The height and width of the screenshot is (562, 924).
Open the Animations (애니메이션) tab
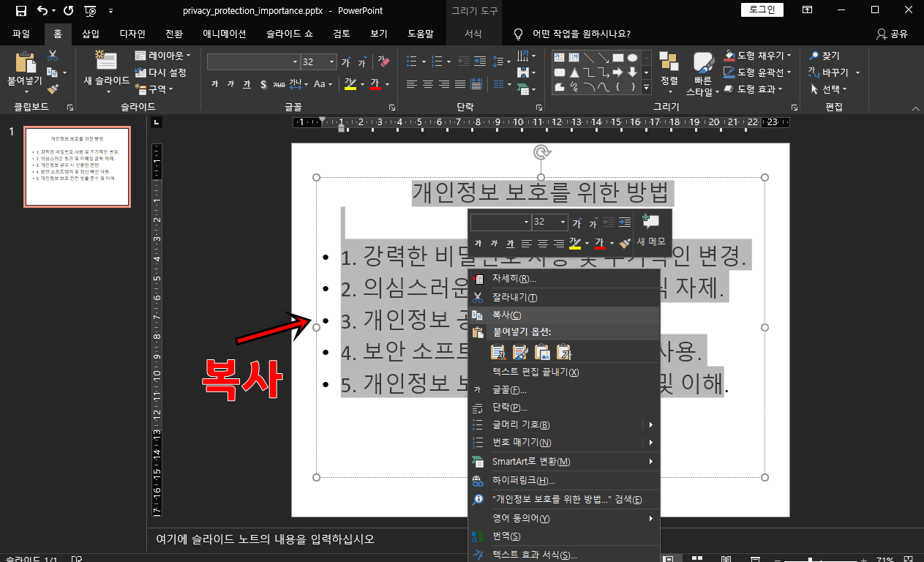tap(225, 34)
